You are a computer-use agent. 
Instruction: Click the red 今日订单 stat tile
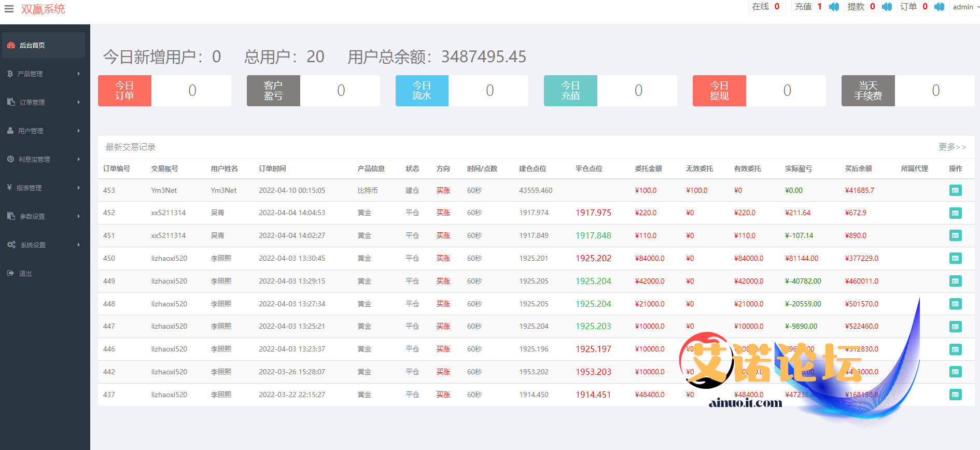(124, 91)
